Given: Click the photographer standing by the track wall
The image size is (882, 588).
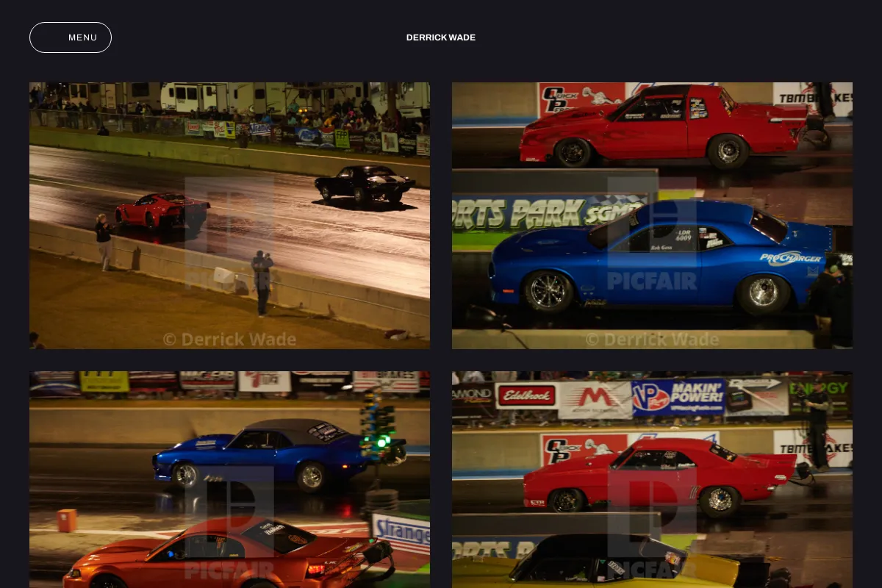Looking at the screenshot, I should (x=262, y=284).
